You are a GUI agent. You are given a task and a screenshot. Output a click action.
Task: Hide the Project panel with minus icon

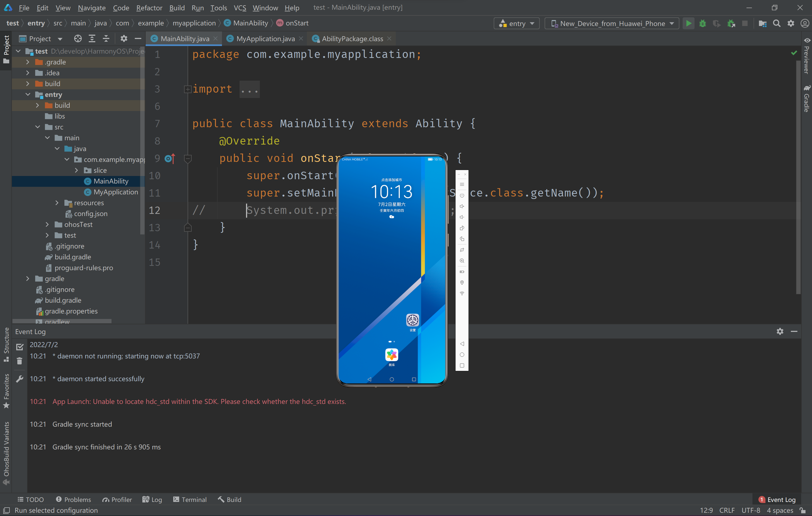tap(138, 39)
